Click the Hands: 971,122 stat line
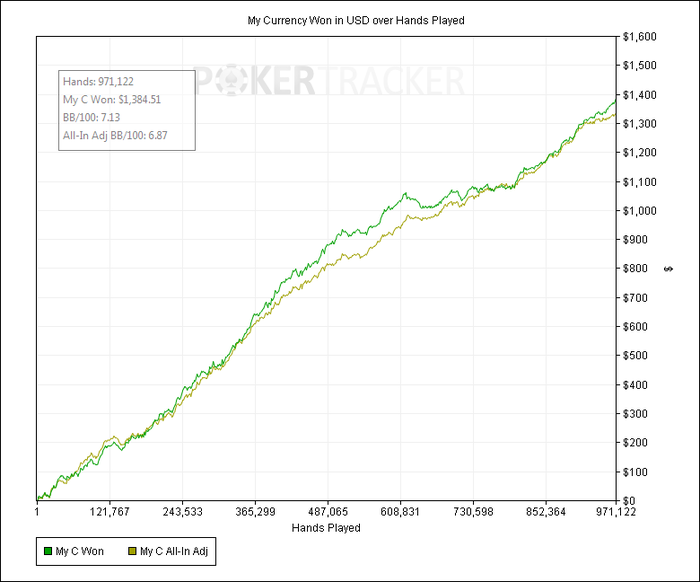 click(98, 82)
